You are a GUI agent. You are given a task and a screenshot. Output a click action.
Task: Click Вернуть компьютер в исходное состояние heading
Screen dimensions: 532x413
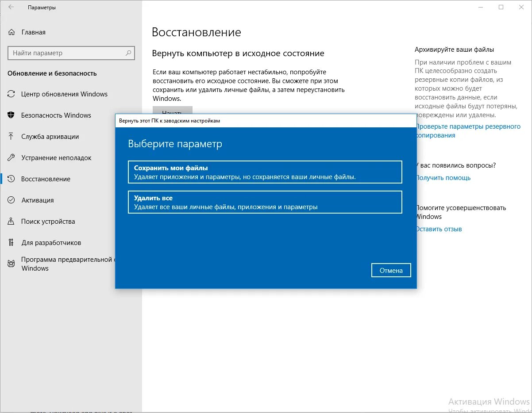(x=238, y=54)
